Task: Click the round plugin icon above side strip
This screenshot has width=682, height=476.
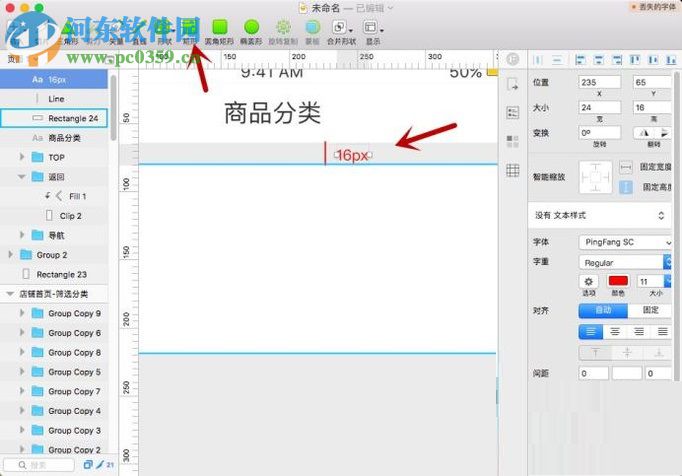Action: pyautogui.click(x=512, y=59)
